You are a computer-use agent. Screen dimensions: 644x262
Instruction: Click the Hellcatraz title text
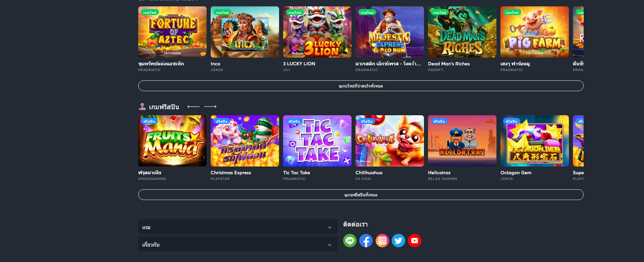tap(439, 173)
